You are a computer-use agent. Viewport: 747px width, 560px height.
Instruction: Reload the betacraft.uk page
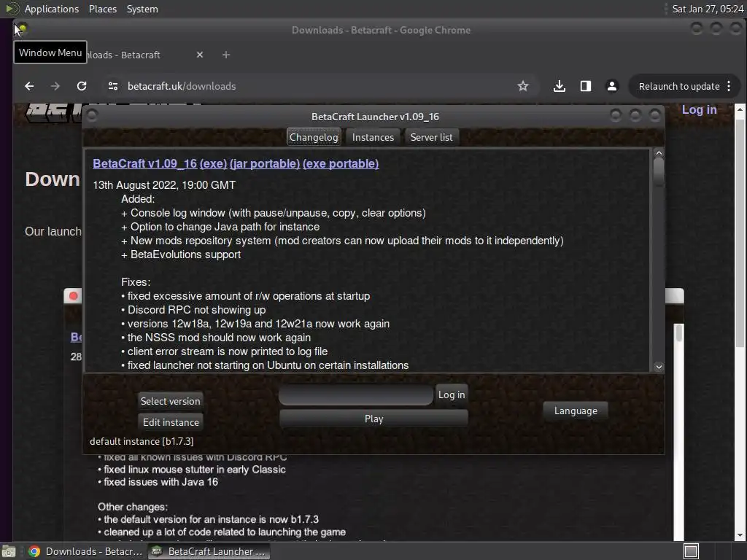(82, 86)
